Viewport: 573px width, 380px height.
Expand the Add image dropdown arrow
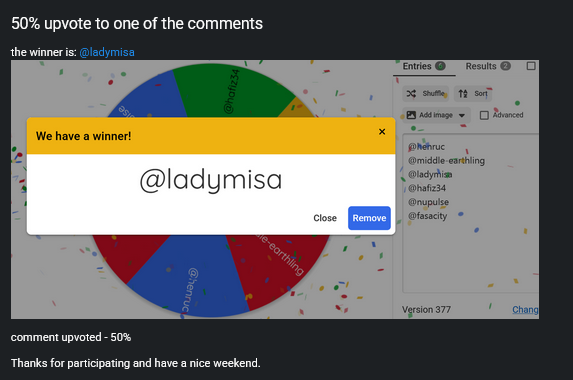pos(462,115)
